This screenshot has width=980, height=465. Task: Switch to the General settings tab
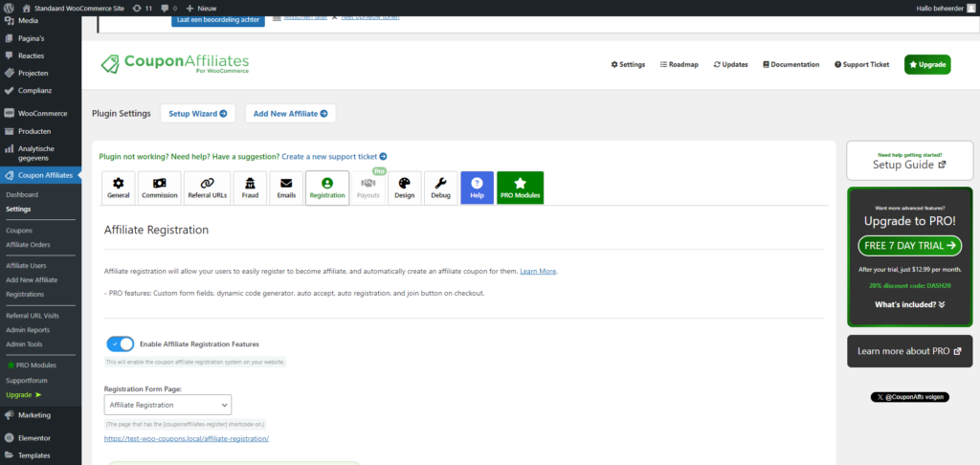click(118, 188)
